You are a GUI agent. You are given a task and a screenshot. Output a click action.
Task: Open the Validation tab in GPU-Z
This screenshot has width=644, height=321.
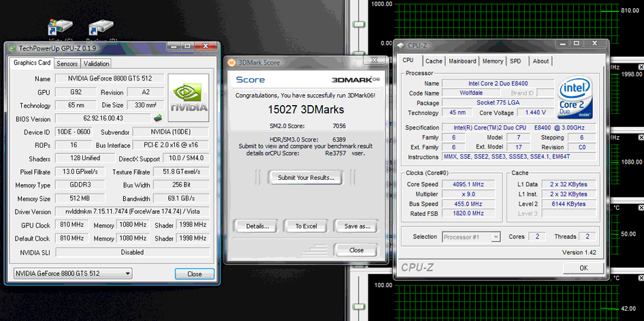(96, 63)
